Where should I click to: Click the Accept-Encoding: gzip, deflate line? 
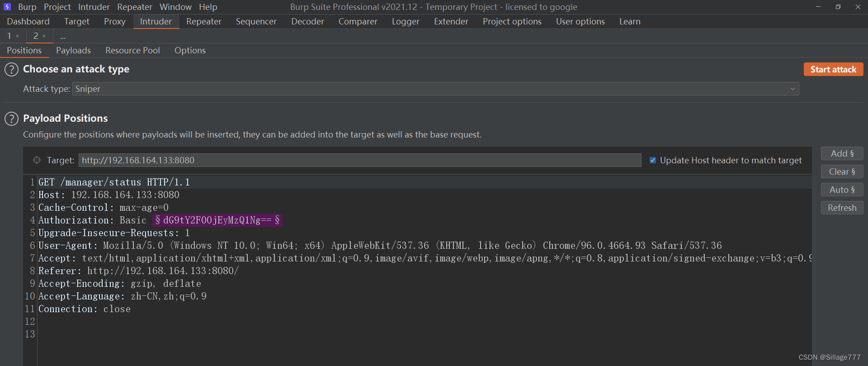(x=120, y=284)
